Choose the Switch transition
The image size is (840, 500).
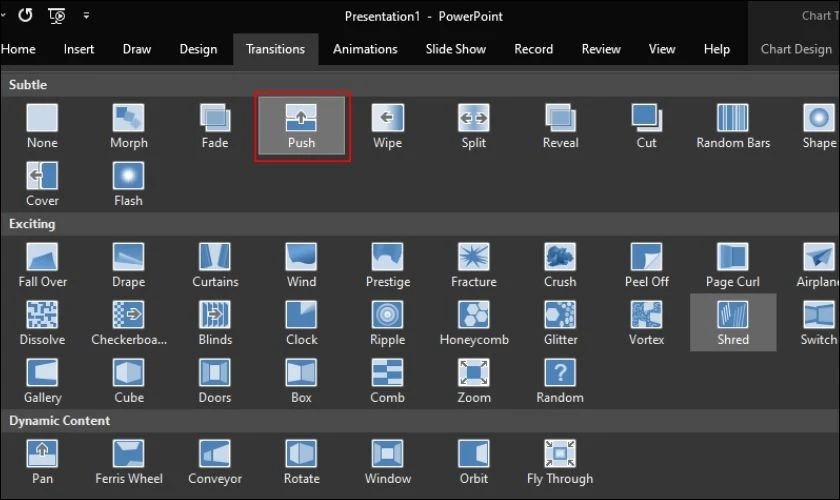pos(819,323)
